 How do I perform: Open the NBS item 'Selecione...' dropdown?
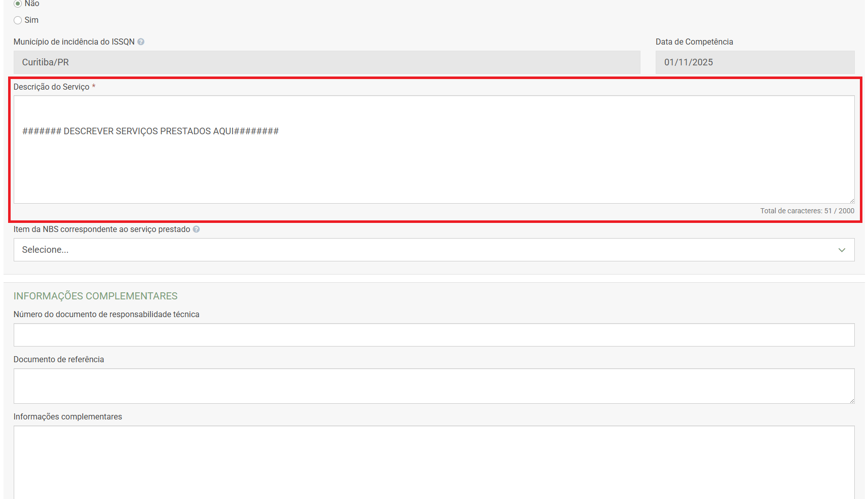(426, 250)
